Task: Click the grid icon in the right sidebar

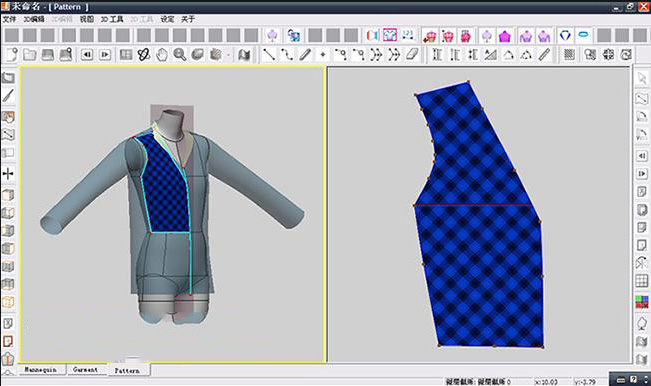Action: coord(642,281)
